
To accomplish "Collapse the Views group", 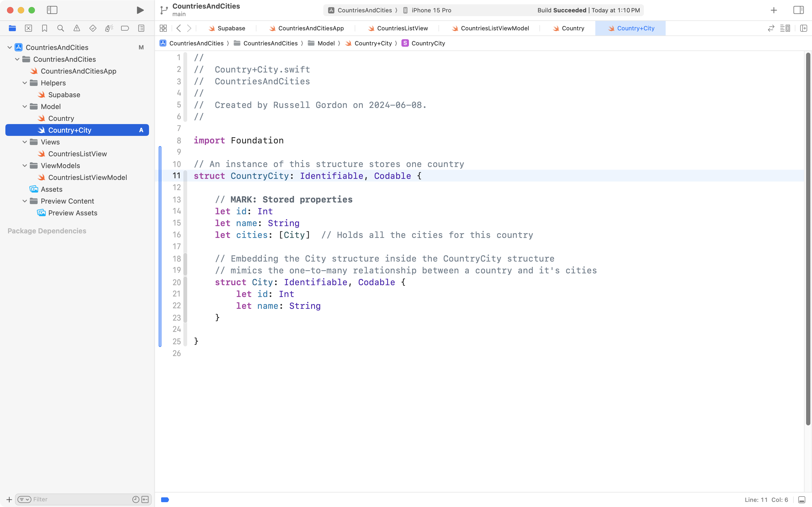I will (x=24, y=142).
